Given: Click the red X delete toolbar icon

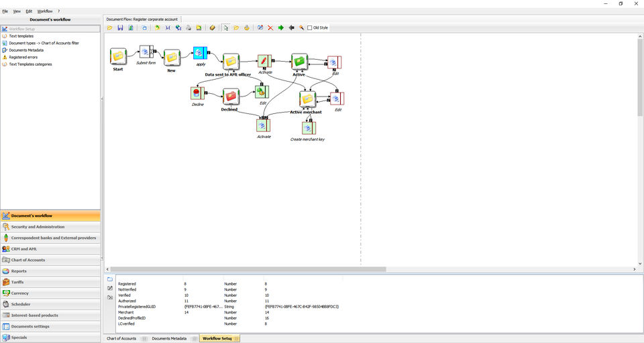Looking at the screenshot, I should coord(270,27).
